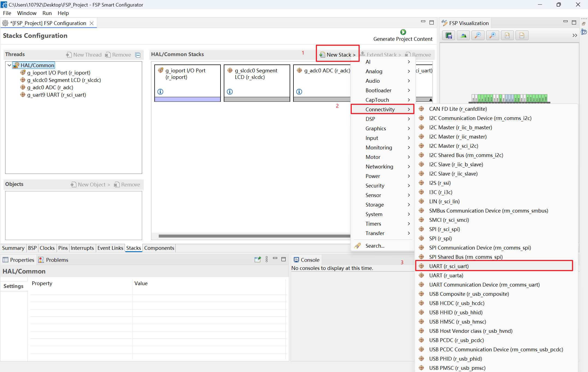The width and height of the screenshot is (588, 372).
Task: Open info icon on g_adc0 ADC block
Action: (299, 91)
